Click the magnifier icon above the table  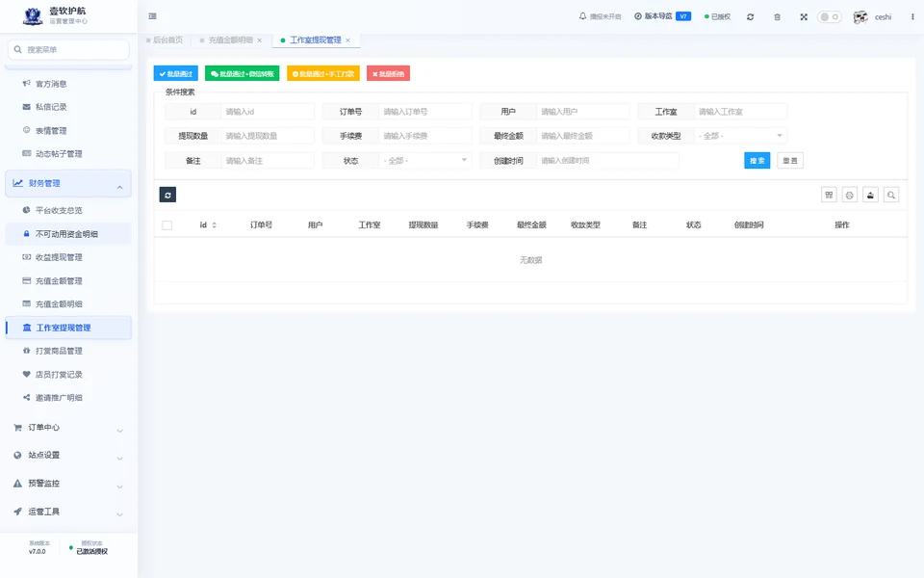891,195
